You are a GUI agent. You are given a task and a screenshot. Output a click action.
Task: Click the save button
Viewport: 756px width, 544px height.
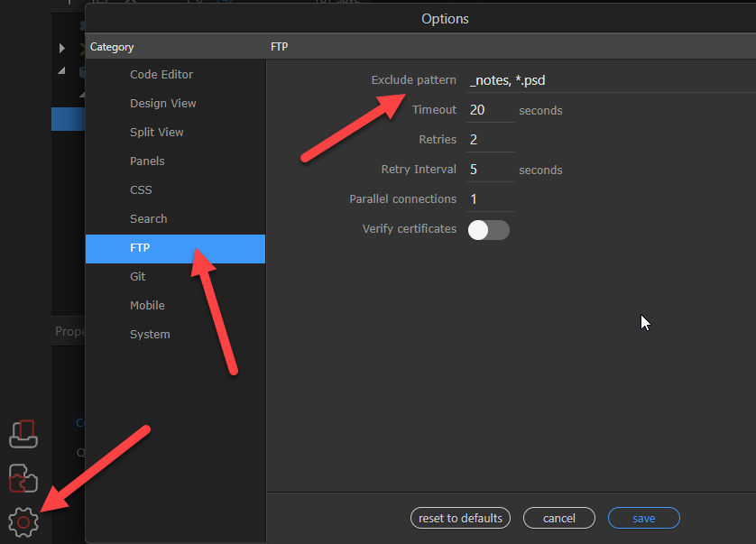643,518
